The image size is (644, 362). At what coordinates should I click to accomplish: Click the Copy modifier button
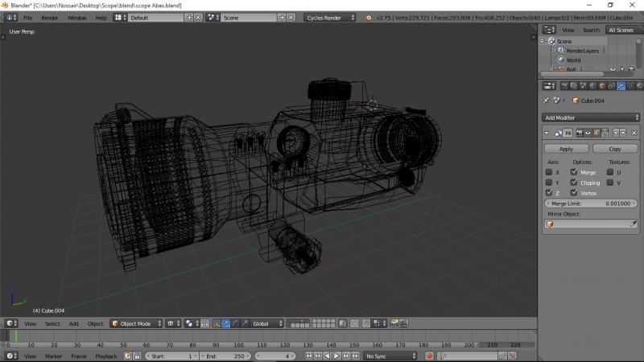615,149
